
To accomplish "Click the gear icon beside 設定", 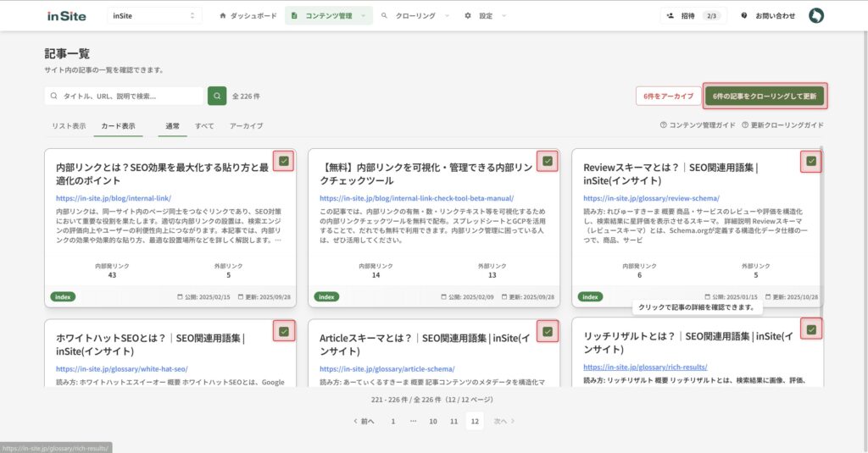I will point(468,15).
